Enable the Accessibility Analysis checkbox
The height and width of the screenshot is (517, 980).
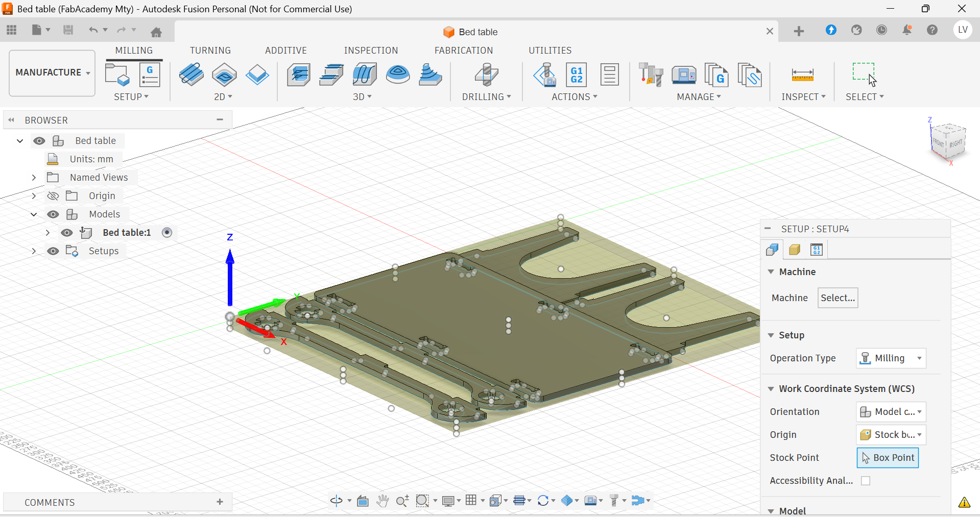(x=866, y=481)
